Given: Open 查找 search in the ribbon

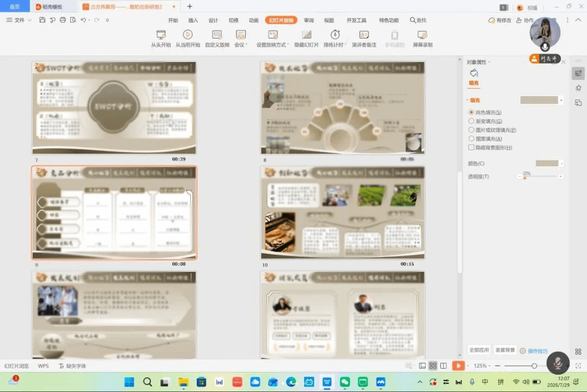Looking at the screenshot, I should 418,20.
